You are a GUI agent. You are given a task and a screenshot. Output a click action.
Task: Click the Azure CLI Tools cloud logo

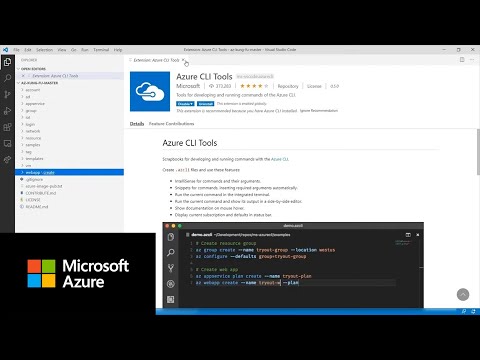pyautogui.click(x=150, y=91)
